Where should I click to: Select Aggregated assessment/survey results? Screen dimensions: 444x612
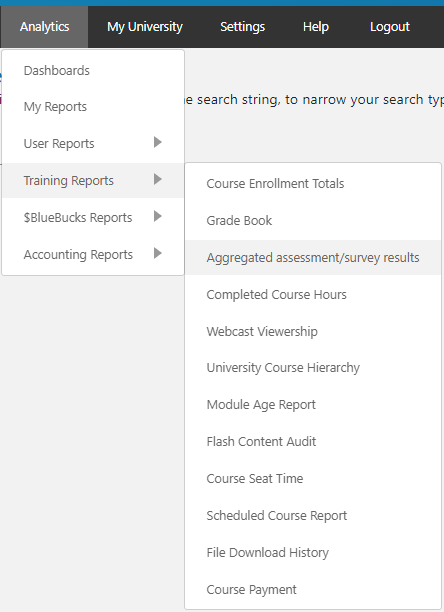click(x=313, y=258)
